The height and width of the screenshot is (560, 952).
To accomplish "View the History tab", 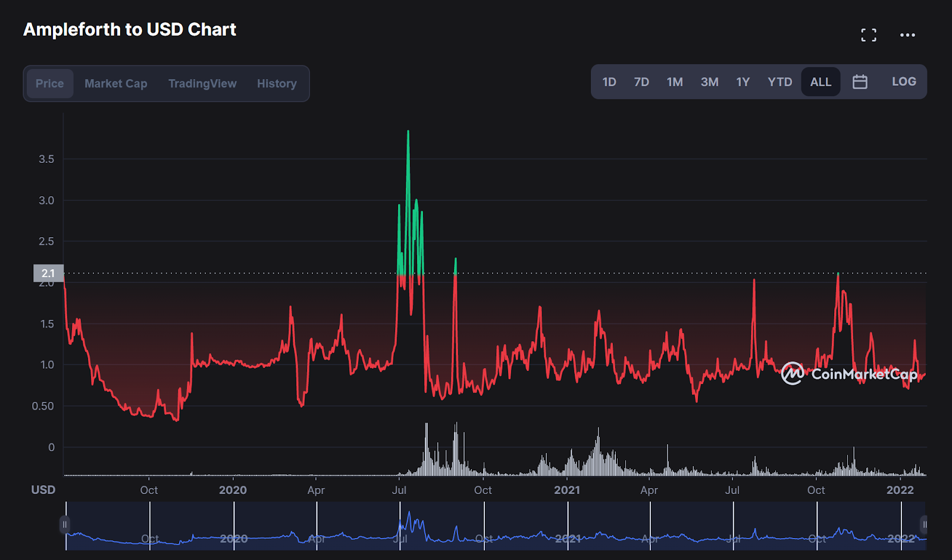I will pos(276,83).
